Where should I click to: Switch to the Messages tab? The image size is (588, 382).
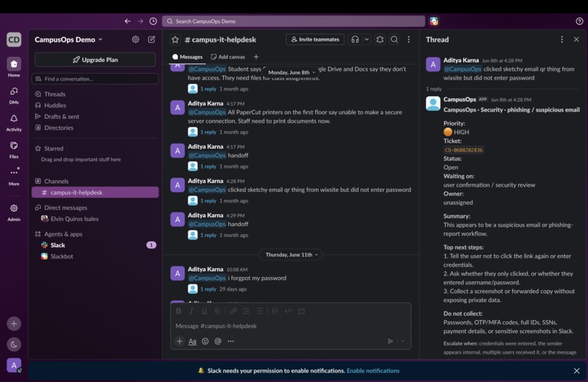[x=187, y=57]
